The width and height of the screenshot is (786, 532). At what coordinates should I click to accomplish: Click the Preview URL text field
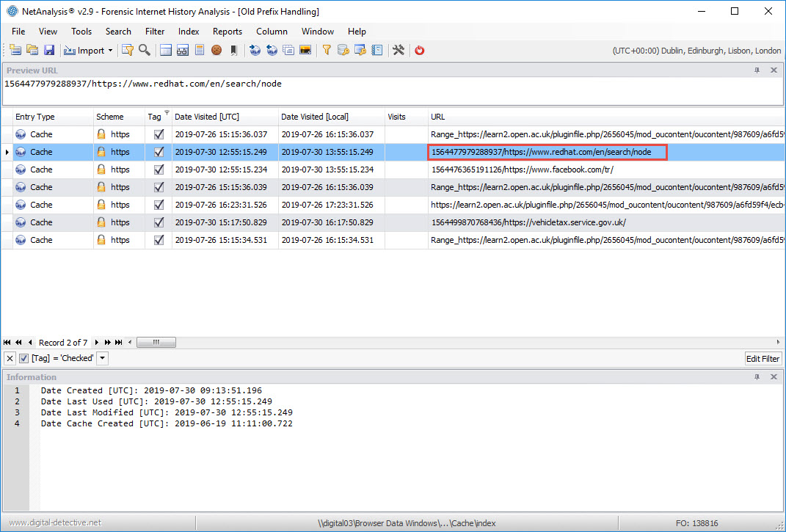pos(393,91)
